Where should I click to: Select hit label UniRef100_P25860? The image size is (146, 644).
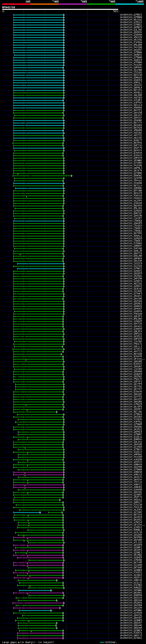point(131,243)
